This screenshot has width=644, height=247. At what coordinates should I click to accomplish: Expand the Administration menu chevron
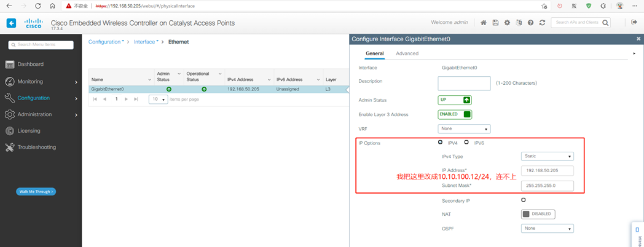pyautogui.click(x=76, y=115)
